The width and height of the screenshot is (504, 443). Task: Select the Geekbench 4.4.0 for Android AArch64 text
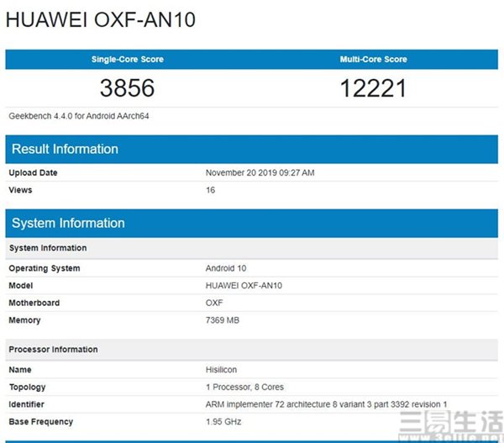point(79,116)
